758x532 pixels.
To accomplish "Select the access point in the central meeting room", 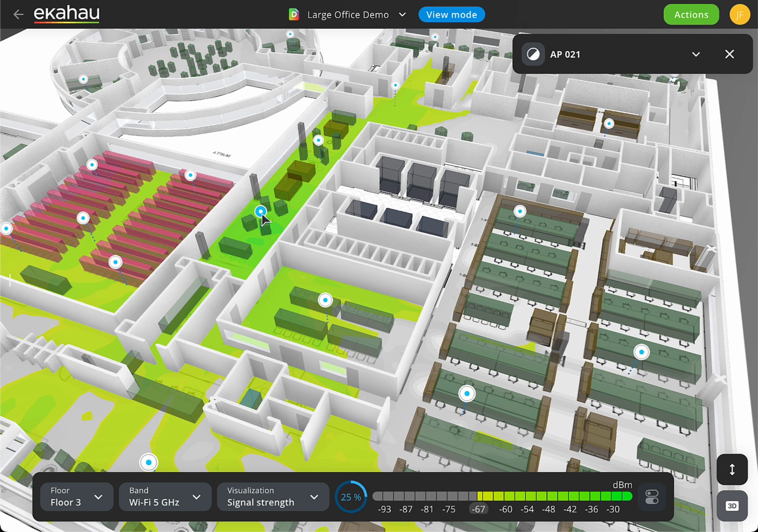I will [325, 300].
